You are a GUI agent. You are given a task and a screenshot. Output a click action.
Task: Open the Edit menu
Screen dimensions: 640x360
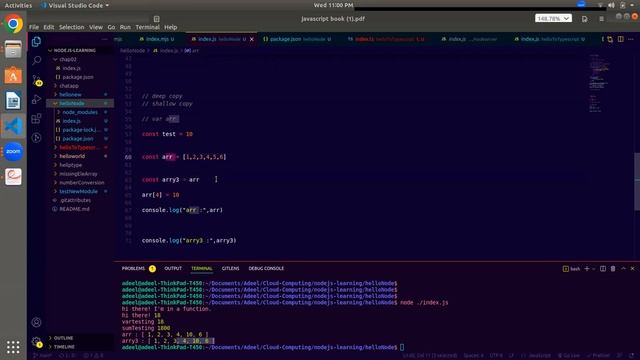pyautogui.click(x=49, y=27)
